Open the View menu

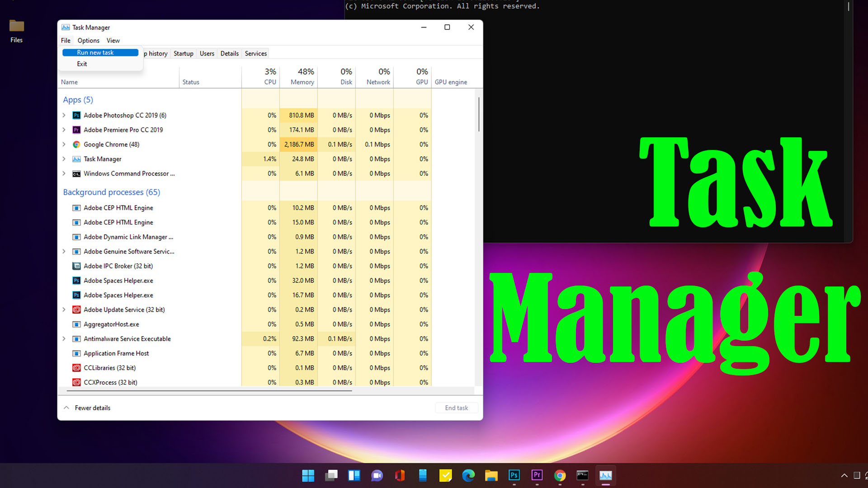tap(113, 40)
